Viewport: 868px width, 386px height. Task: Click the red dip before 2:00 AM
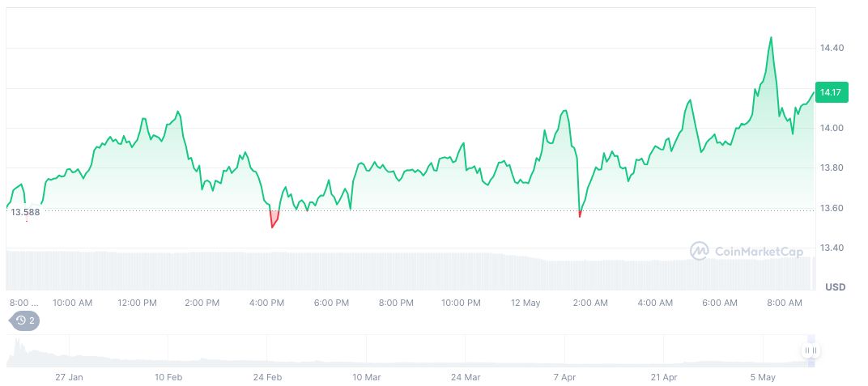580,214
